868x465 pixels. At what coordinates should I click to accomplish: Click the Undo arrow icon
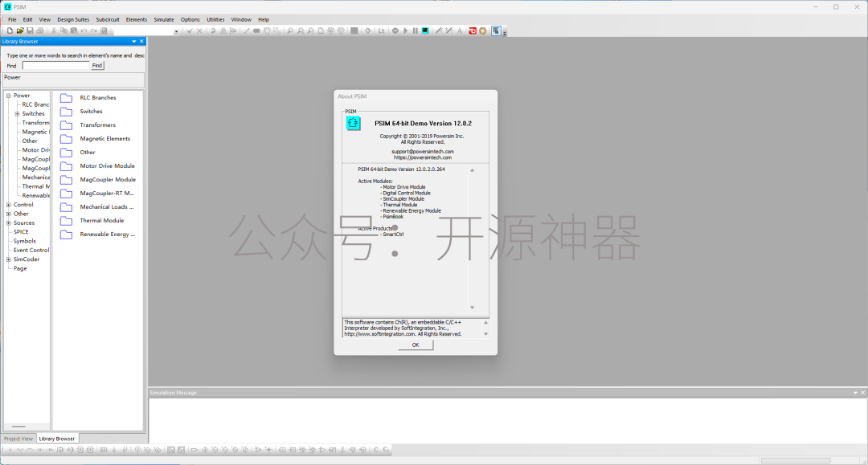84,31
